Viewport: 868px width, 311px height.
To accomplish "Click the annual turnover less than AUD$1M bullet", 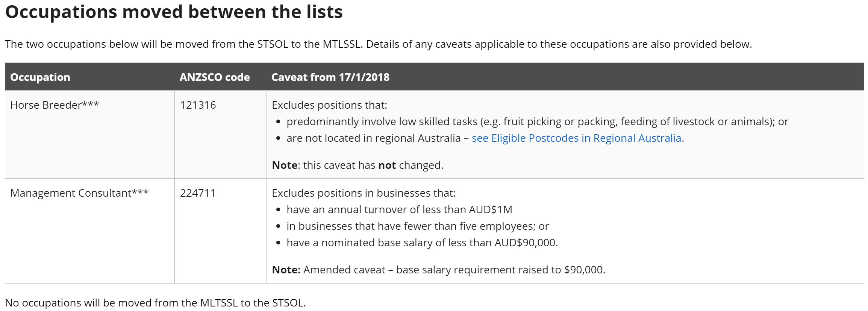I will tap(399, 209).
